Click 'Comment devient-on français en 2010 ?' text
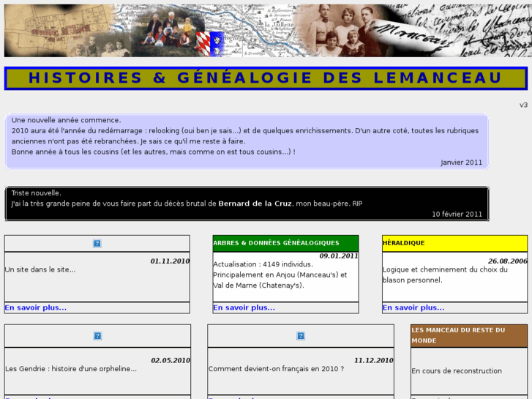This screenshot has height=399, width=532. [x=276, y=369]
